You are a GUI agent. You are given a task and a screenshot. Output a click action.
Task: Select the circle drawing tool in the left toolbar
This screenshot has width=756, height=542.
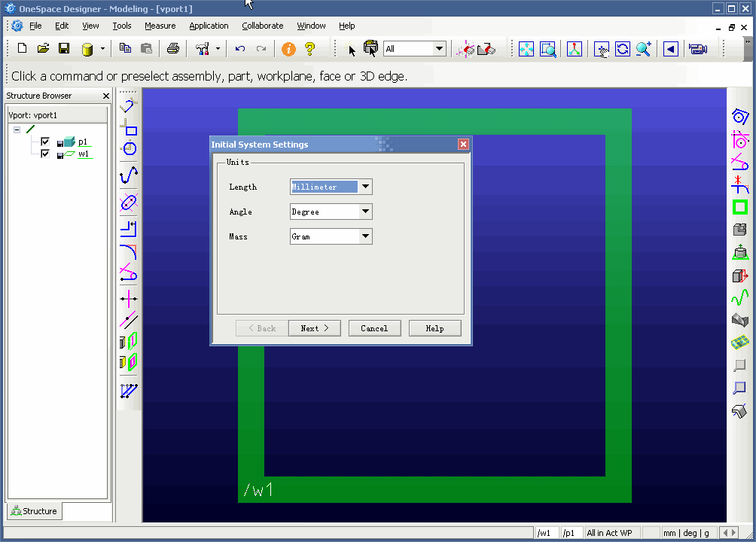[130, 148]
